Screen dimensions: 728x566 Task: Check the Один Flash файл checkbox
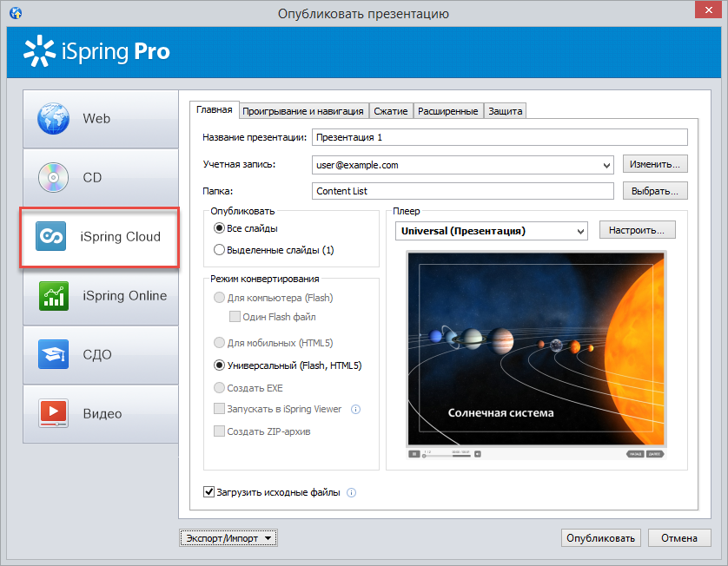[x=235, y=316]
